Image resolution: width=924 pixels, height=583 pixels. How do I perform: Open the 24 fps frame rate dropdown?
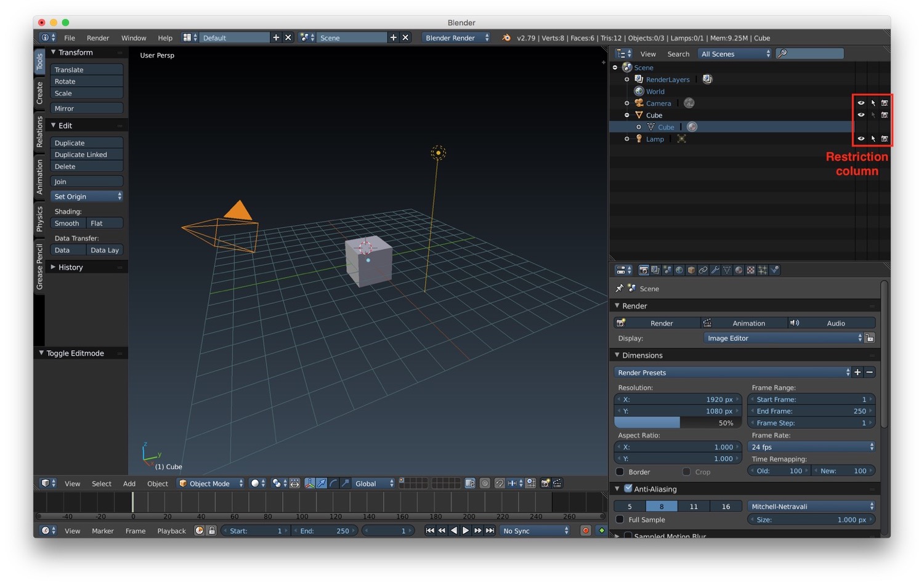811,447
